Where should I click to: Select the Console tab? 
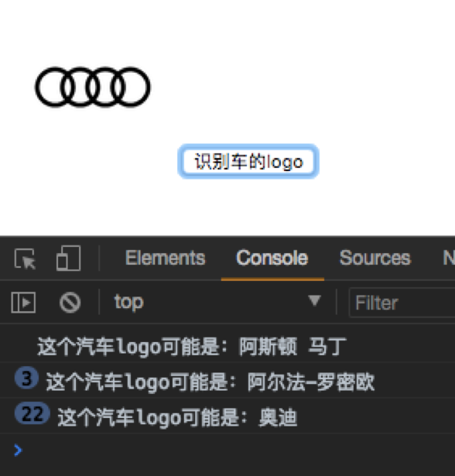tap(272, 258)
